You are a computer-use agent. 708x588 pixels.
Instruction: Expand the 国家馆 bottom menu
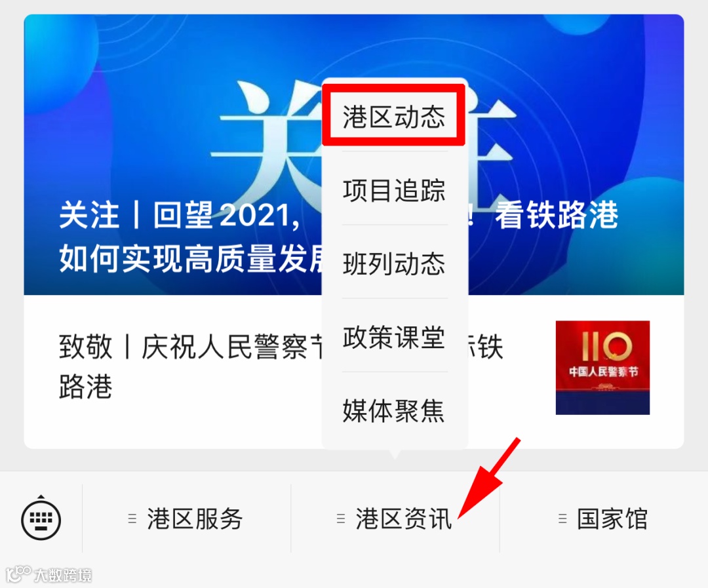604,519
